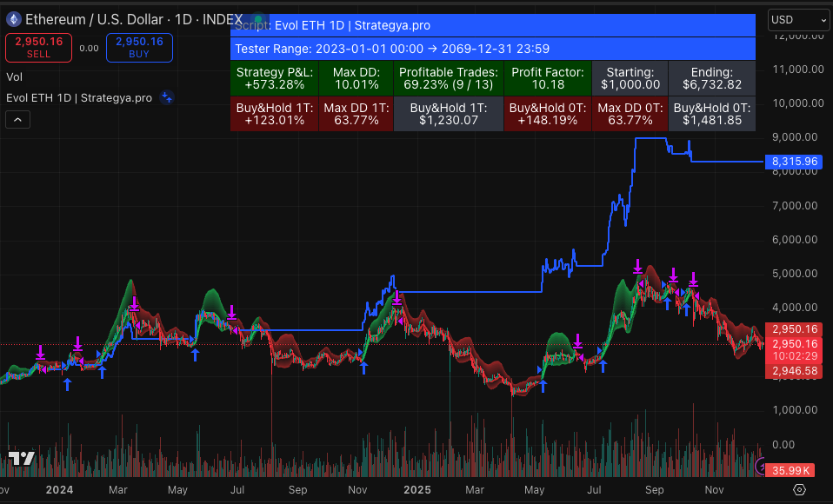Screen dimensions: 833x504
Task: Click the Profit Factor 10.18 cell
Action: [548, 78]
